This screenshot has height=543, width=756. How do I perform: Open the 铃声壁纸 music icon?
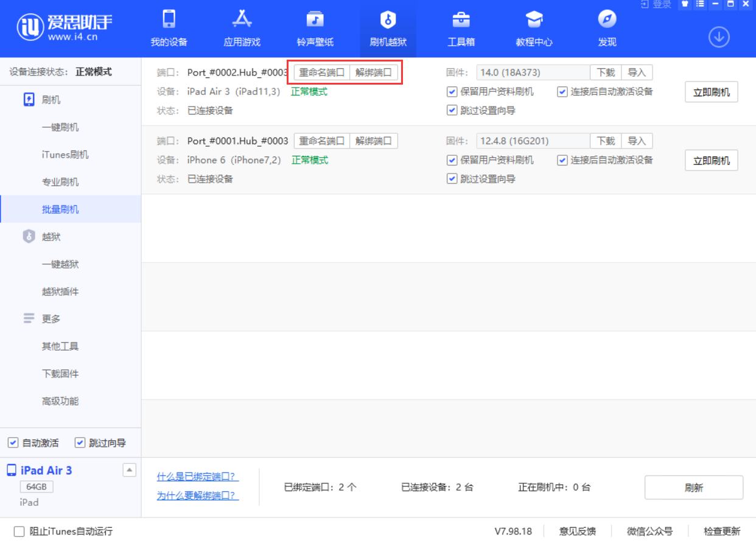click(315, 20)
